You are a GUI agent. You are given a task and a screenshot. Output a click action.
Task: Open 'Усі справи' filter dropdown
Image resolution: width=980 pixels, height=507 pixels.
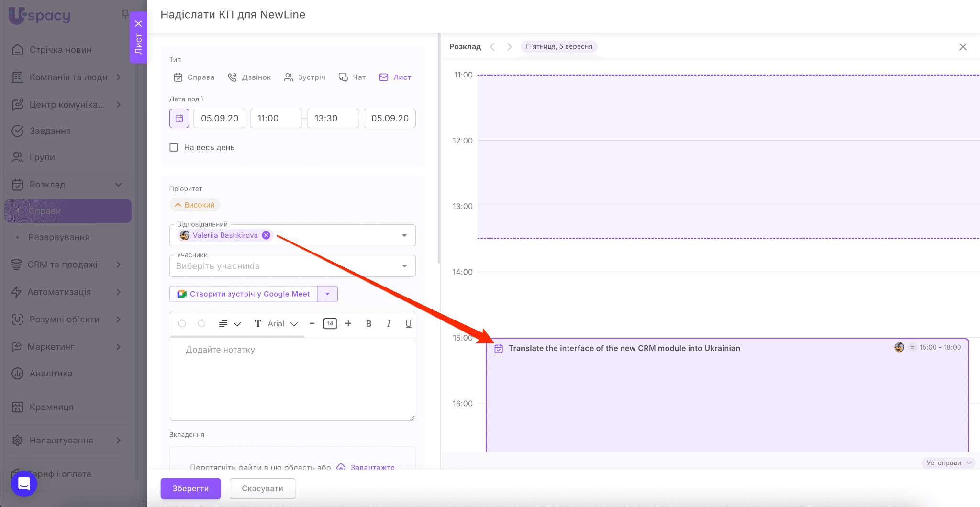tap(948, 463)
